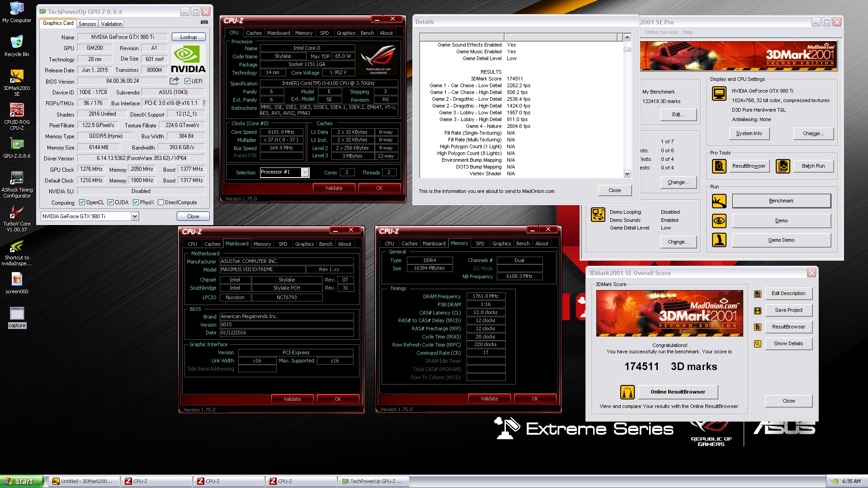Viewport: 868px width, 488px height.
Task: Click Show Details magnifier icon
Action: [x=758, y=344]
